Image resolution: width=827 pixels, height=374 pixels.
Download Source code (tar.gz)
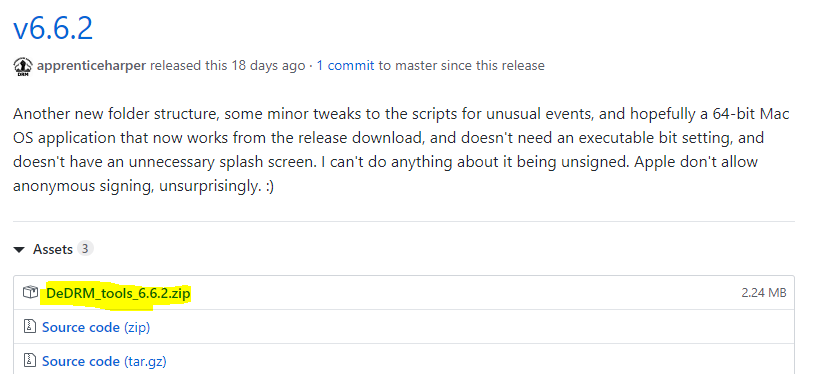(104, 361)
